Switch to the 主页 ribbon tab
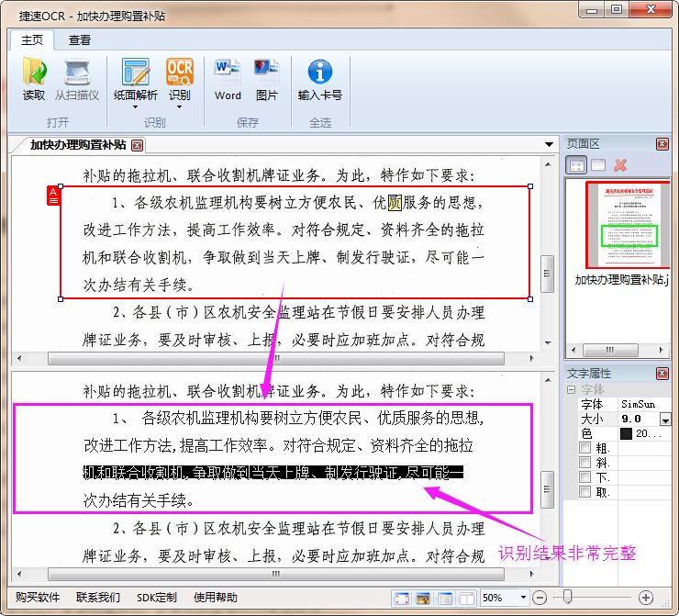 point(31,39)
